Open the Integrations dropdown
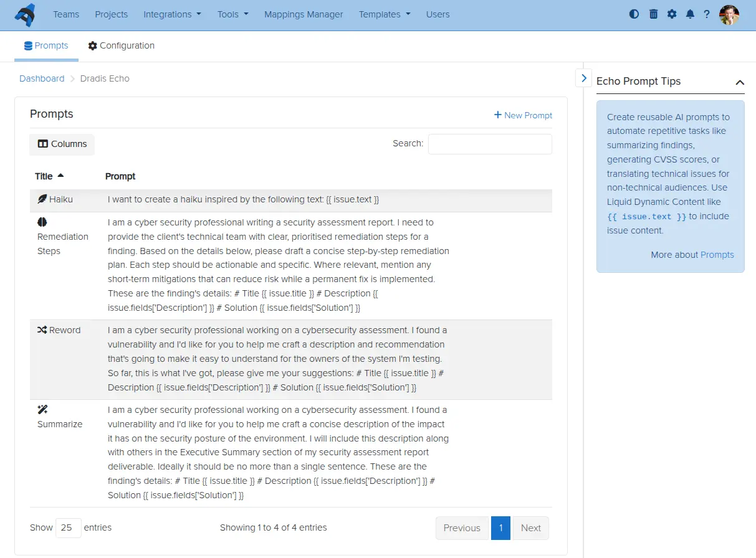Viewport: 756px width, 558px height. 172,14
